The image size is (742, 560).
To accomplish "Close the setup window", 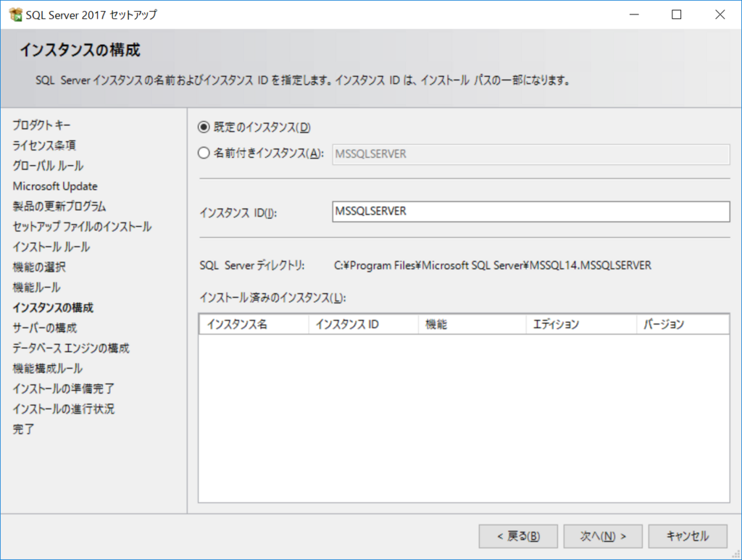I will 720,14.
